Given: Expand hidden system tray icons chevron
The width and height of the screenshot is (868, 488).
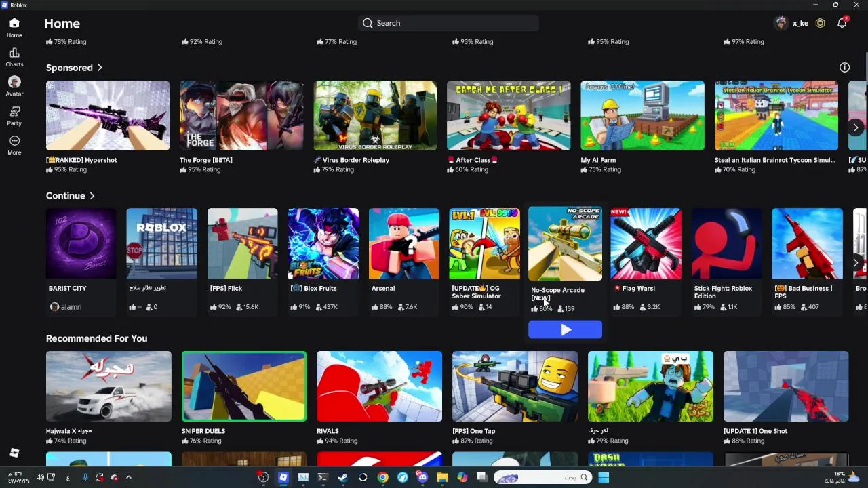Looking at the screenshot, I should pyautogui.click(x=128, y=477).
